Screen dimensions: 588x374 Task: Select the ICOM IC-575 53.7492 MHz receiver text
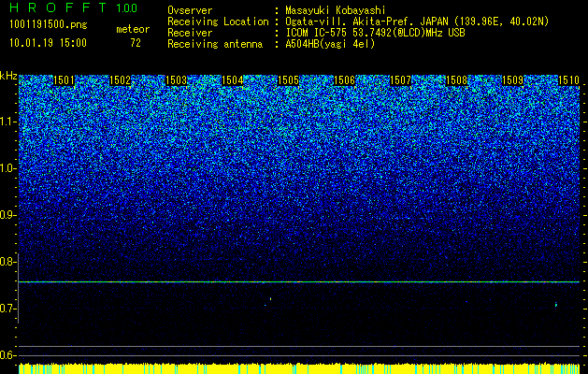coord(375,33)
